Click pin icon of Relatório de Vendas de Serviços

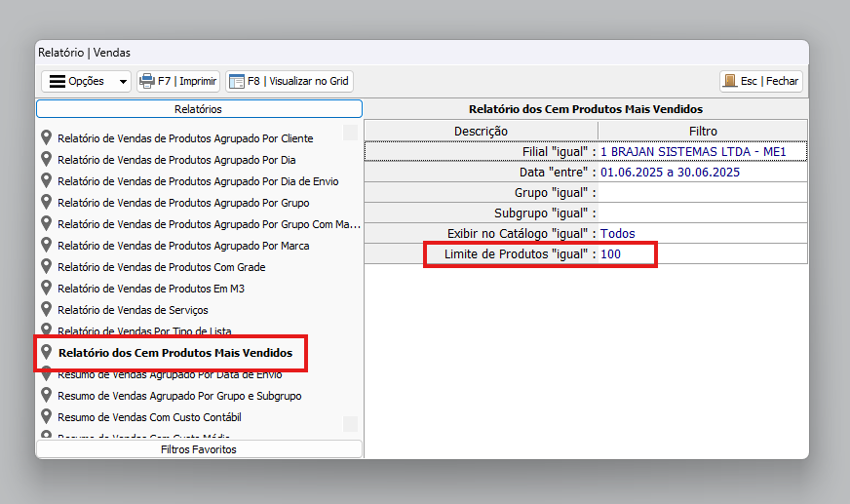point(46,310)
